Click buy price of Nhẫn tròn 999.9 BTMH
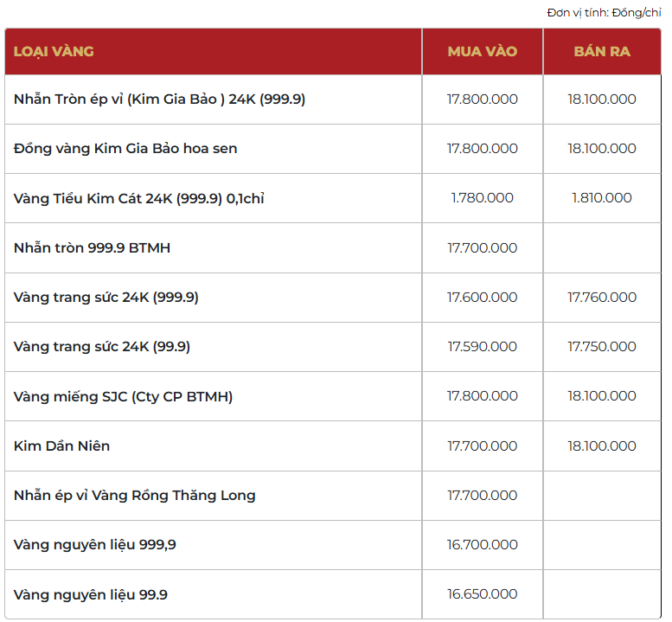 482,247
